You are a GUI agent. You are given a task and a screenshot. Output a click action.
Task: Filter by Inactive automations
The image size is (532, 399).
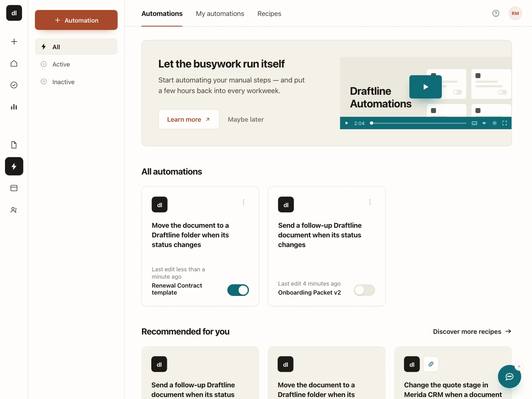click(76, 82)
